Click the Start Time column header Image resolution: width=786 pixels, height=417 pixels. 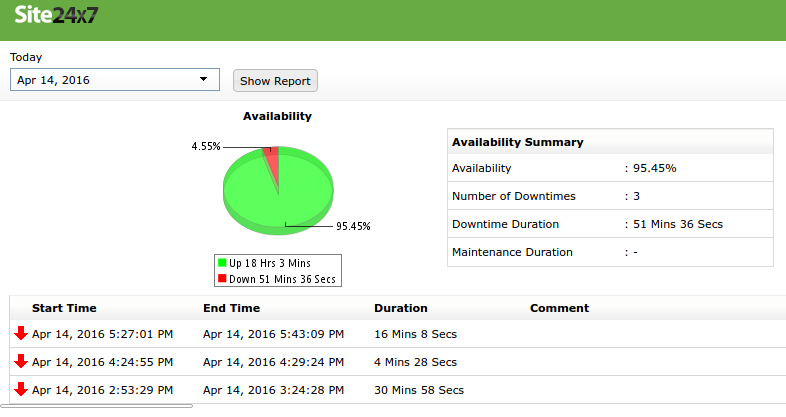64,308
